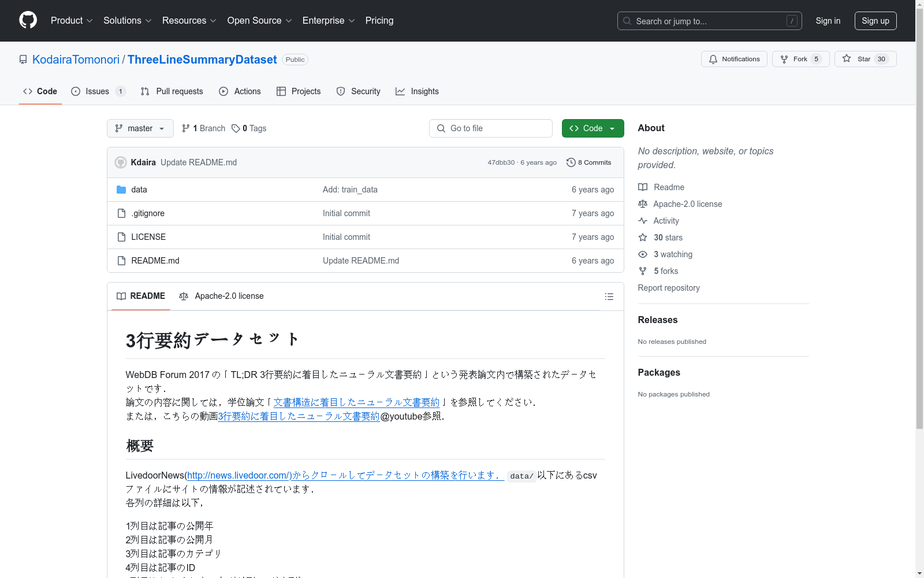Open the Pull requests tab
The height and width of the screenshot is (578, 924).
[x=172, y=91]
